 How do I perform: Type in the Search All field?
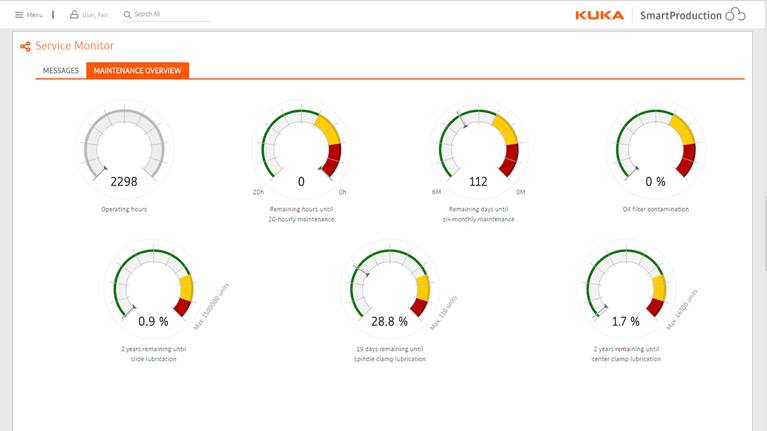[170, 15]
